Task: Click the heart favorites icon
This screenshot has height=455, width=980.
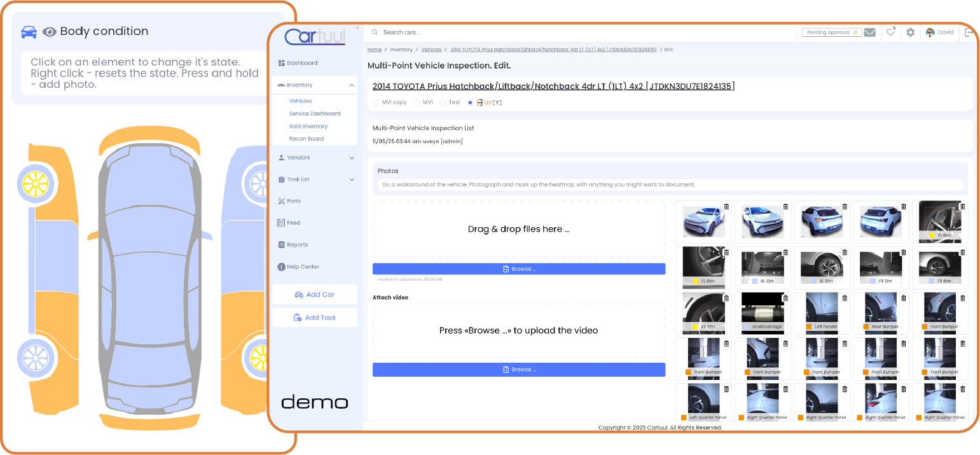Action: [890, 32]
